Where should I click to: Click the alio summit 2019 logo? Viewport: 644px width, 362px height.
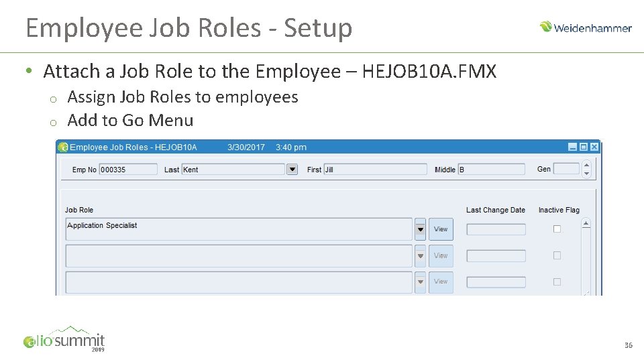tap(64, 339)
